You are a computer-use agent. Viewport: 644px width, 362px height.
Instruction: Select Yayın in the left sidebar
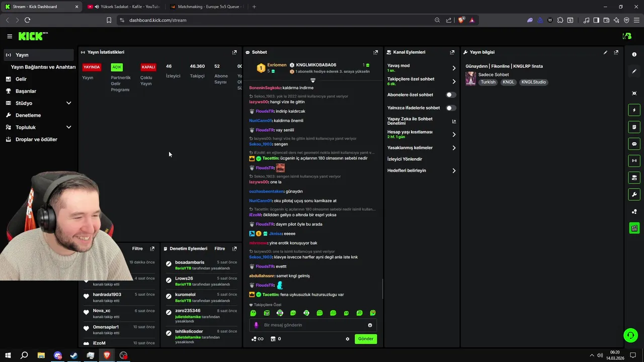point(38,55)
